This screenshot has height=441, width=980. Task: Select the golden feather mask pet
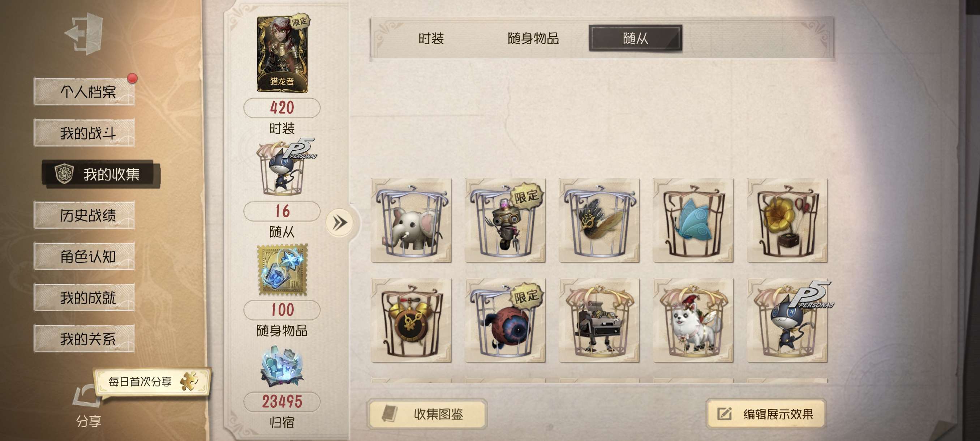coord(599,221)
